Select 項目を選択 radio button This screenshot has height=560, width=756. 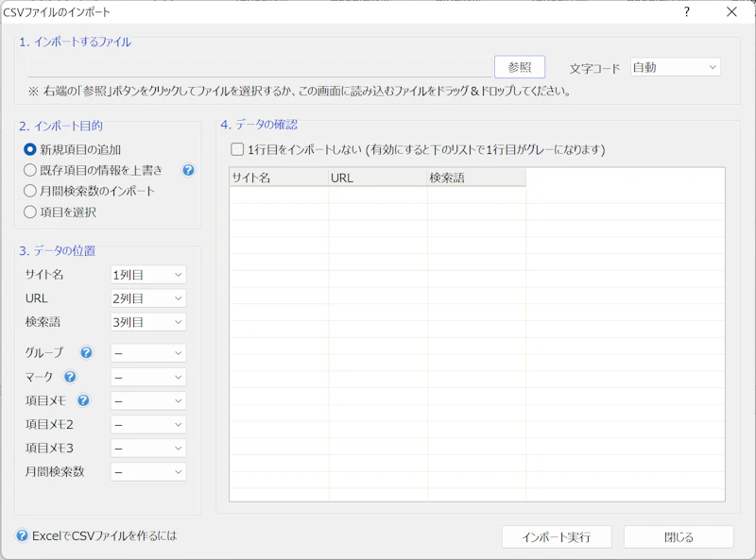tap(30, 212)
